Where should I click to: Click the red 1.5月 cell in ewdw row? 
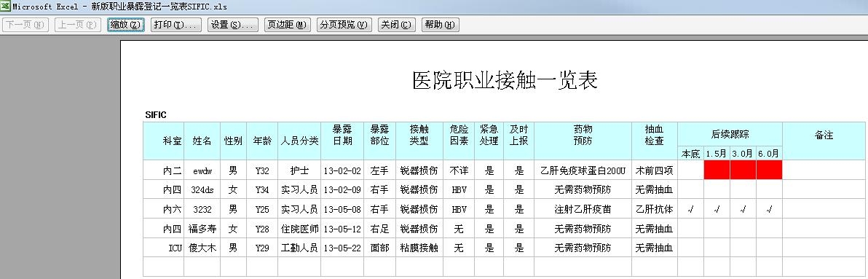[x=717, y=170]
